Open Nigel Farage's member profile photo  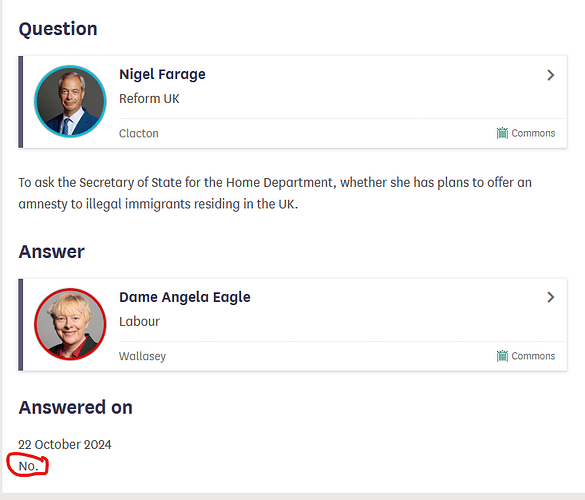point(70,101)
